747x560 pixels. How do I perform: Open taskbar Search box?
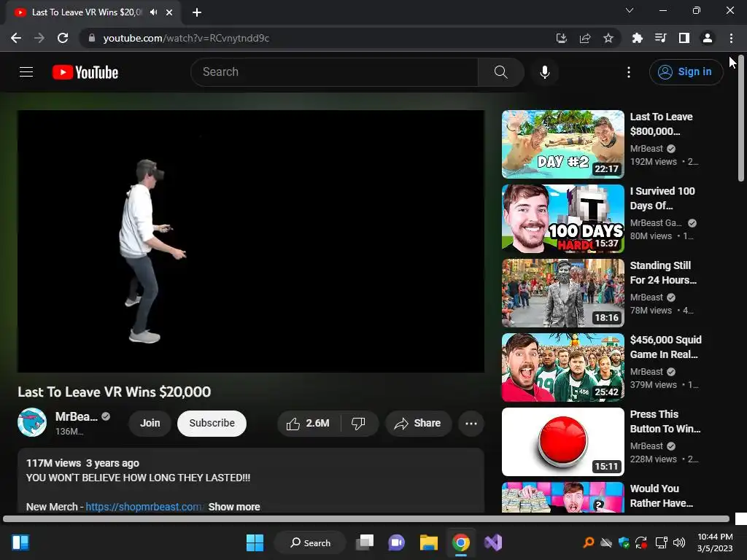(310, 542)
